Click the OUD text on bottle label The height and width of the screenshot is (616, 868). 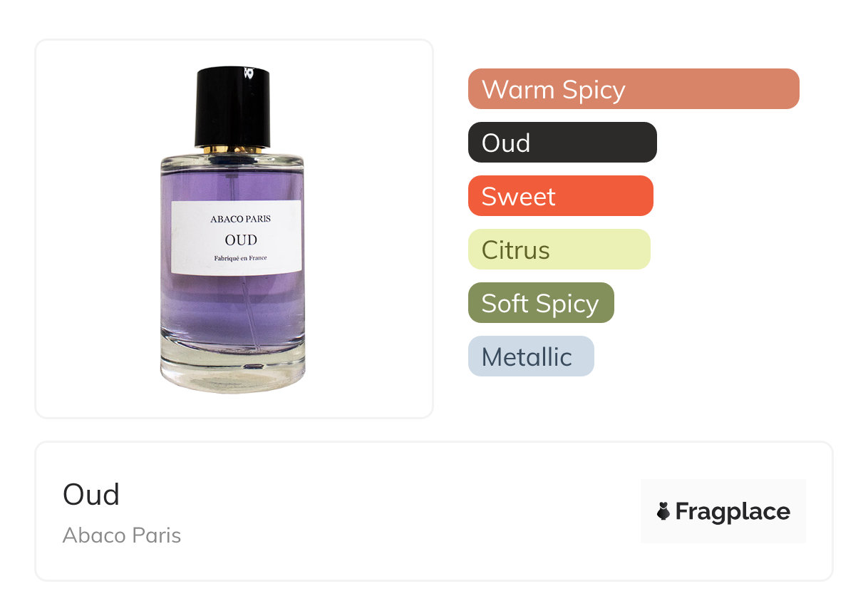tap(241, 240)
